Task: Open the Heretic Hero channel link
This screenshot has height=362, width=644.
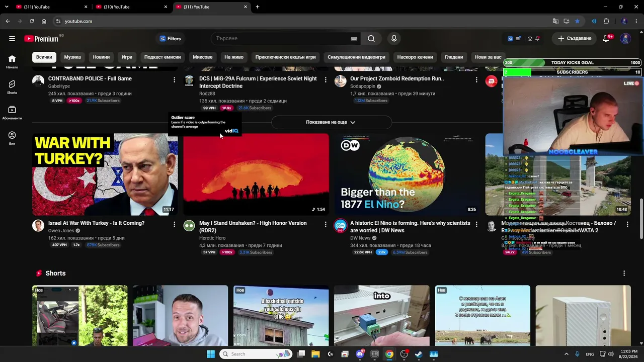Action: pos(212,238)
